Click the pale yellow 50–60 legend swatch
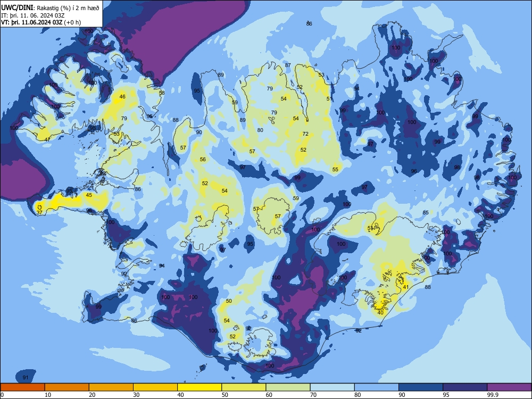Image resolution: width=532 pixels, height=399 pixels. tap(244, 387)
